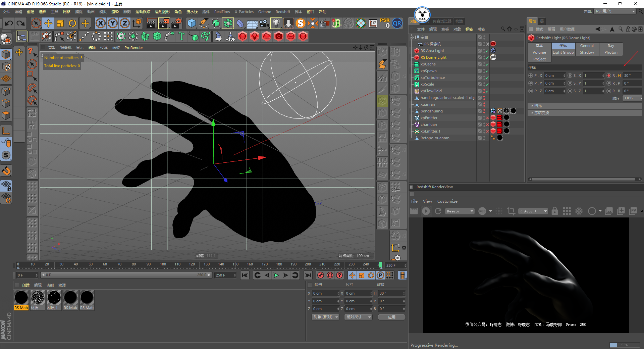Image resolution: width=644 pixels, height=349 pixels.
Task: Open the X-Particles menu
Action: (244, 12)
